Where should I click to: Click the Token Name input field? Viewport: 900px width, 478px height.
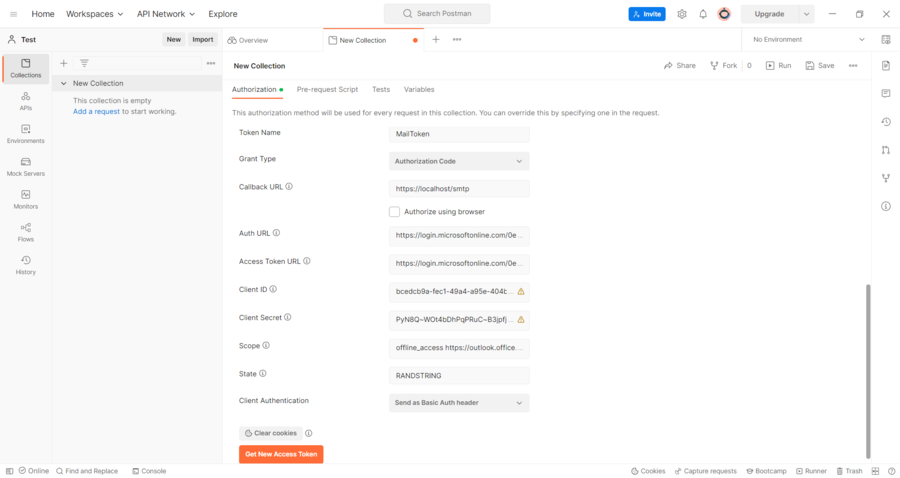(459, 134)
